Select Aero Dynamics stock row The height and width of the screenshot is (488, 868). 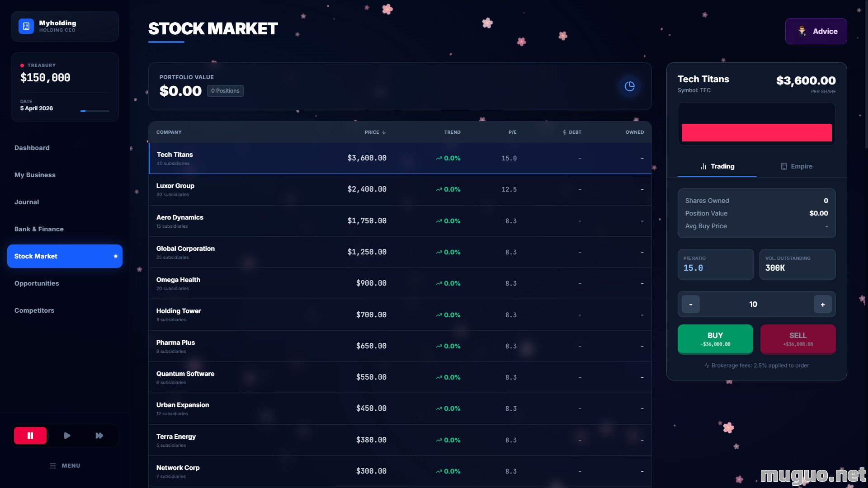click(x=400, y=221)
